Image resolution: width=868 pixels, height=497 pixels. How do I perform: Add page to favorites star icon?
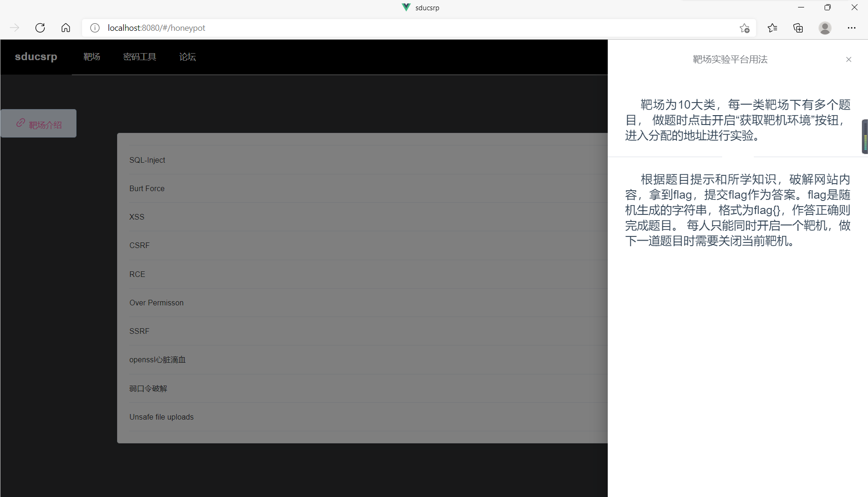click(x=744, y=28)
